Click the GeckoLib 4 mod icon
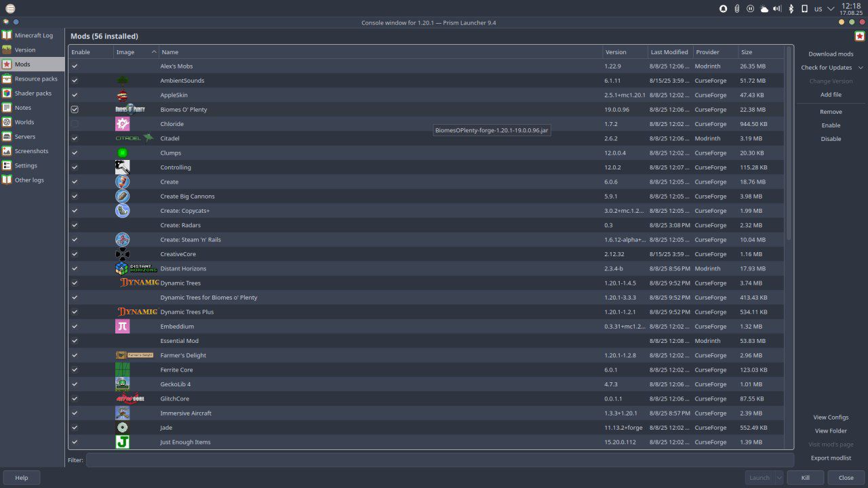Viewport: 868px width, 488px height. pos(122,384)
